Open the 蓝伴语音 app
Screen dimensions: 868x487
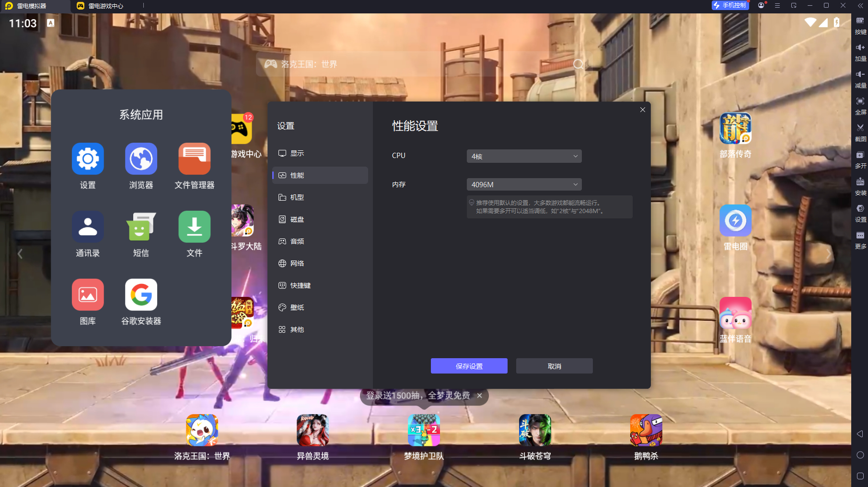(735, 313)
